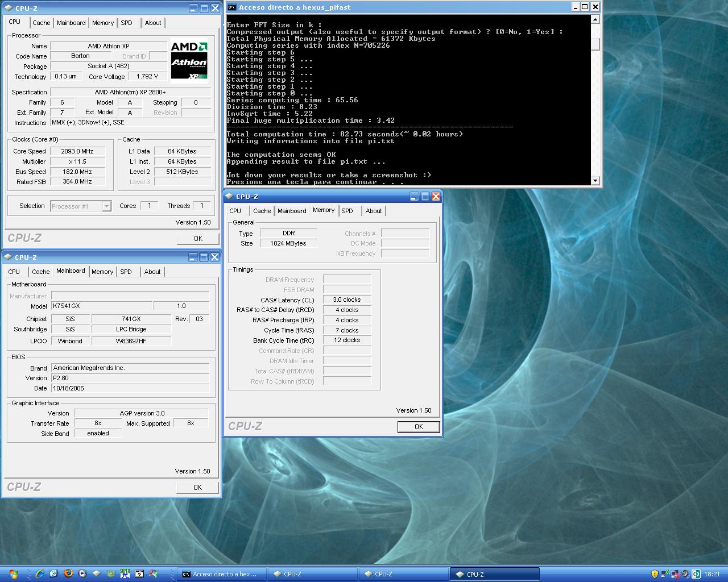Click OK in the timings CPU-Z window
Image resolution: width=728 pixels, height=582 pixels.
click(419, 427)
